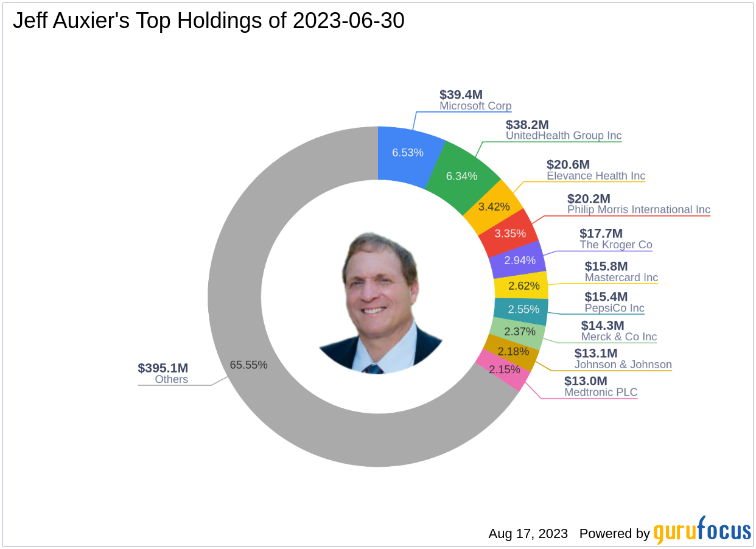Click the orange Elevance Health 3.42% slice
Screen dimensions: 756x549
click(494, 206)
